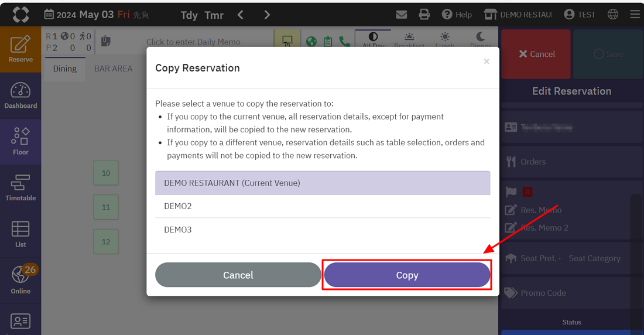Open Help in the top bar

[457, 15]
